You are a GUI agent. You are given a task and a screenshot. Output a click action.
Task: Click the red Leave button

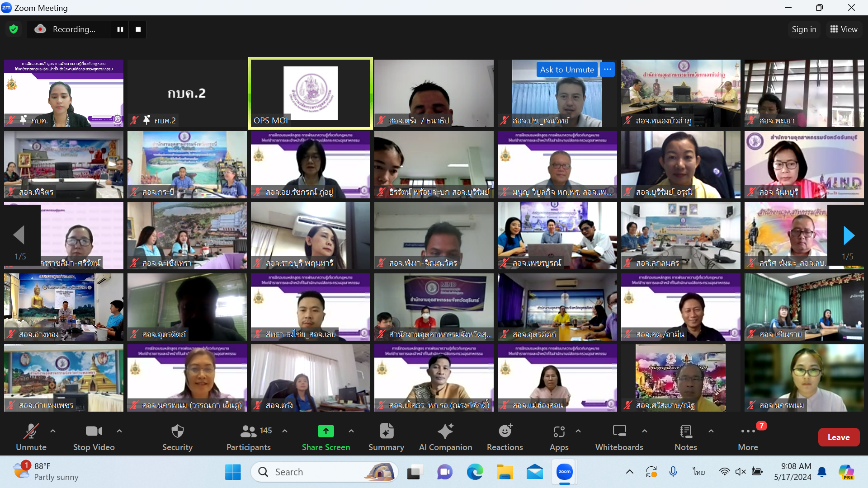point(838,437)
